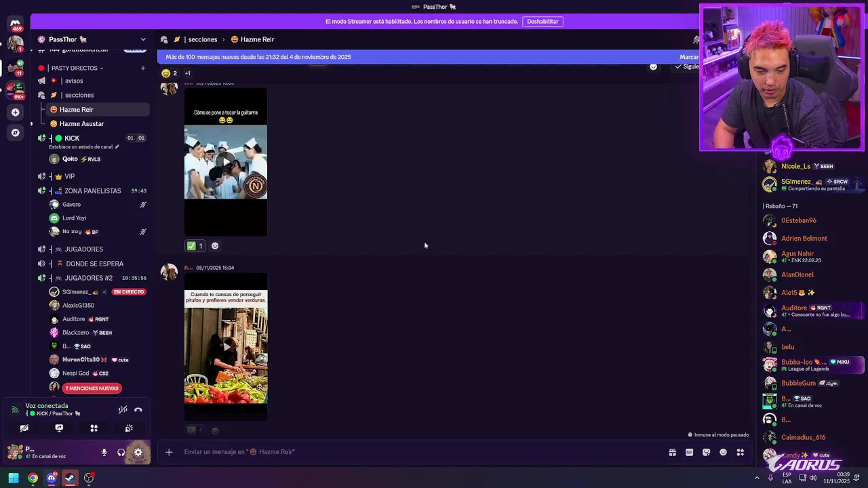The height and width of the screenshot is (488, 868).
Task: Toggle noise suppression in voice panel
Action: pyautogui.click(x=123, y=409)
